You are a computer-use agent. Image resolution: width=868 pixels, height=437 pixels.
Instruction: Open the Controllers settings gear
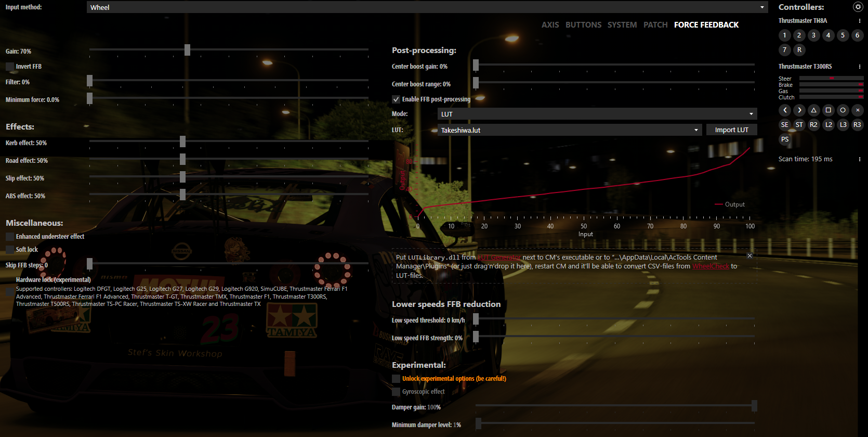pos(858,7)
